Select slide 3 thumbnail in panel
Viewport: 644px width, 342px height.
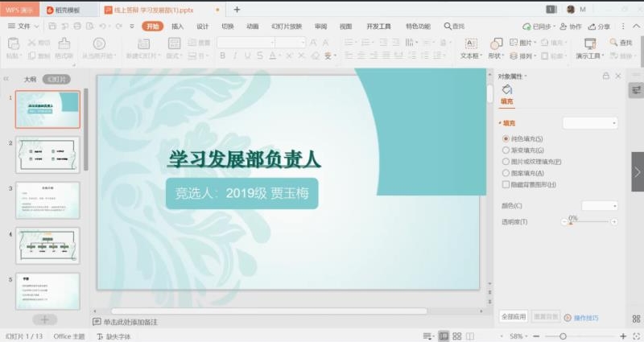click(47, 200)
